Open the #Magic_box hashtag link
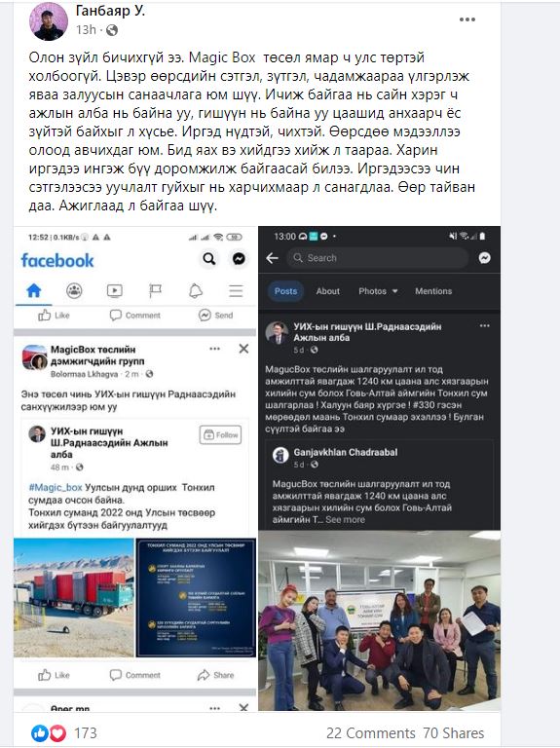 tap(56, 488)
